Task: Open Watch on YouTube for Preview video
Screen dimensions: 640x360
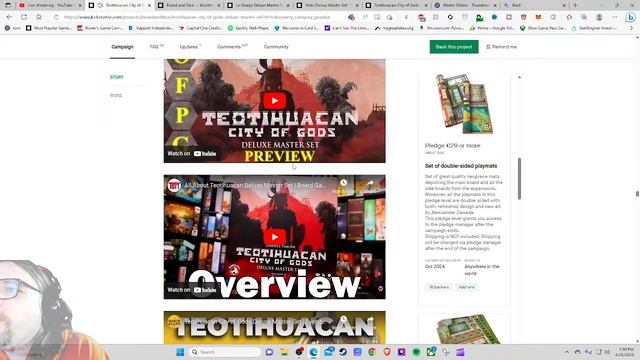Action: click(192, 154)
